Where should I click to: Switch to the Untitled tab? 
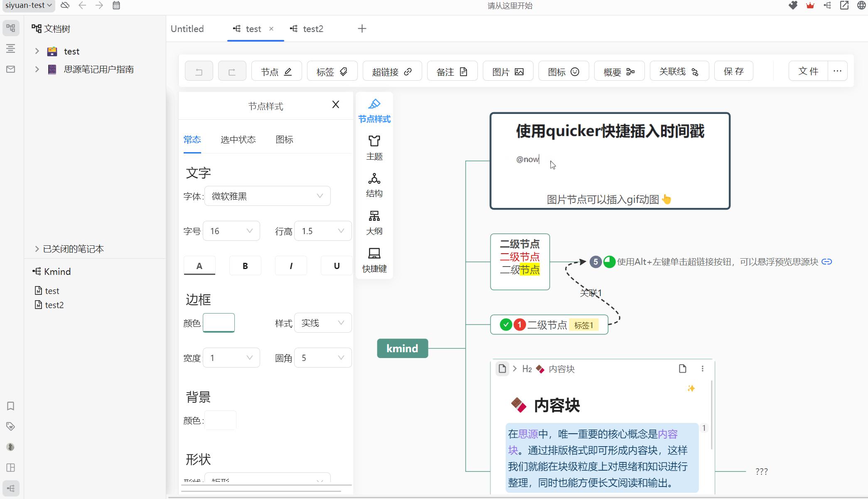click(x=187, y=29)
